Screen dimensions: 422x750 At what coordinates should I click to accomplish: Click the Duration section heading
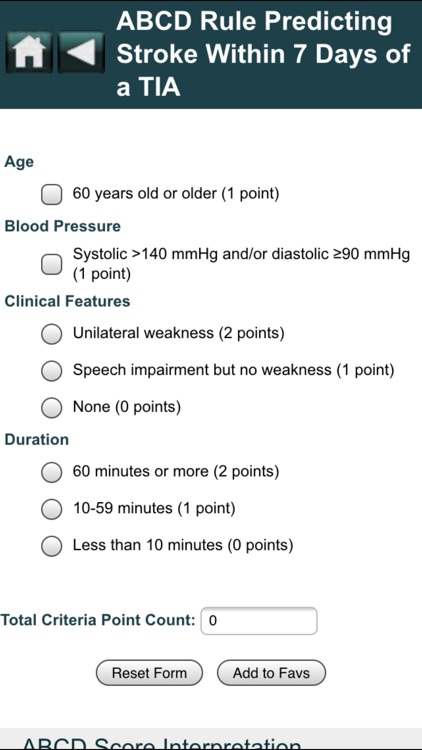[x=37, y=440]
